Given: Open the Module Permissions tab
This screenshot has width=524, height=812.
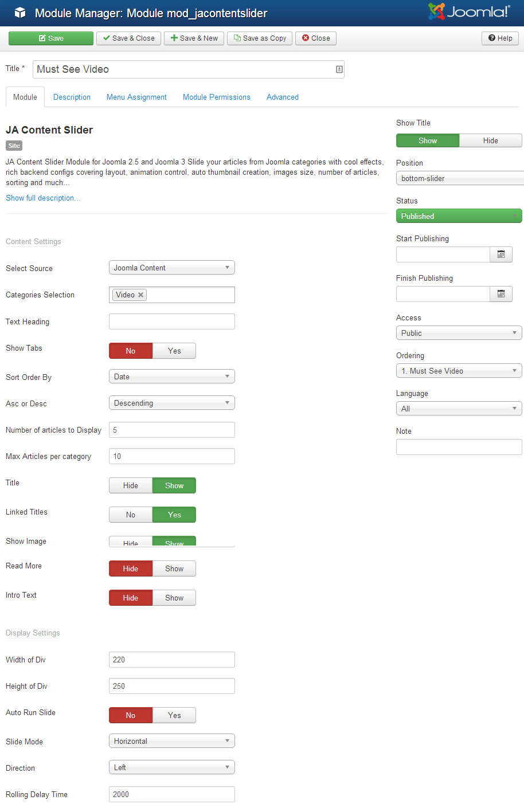Looking at the screenshot, I should click(217, 97).
